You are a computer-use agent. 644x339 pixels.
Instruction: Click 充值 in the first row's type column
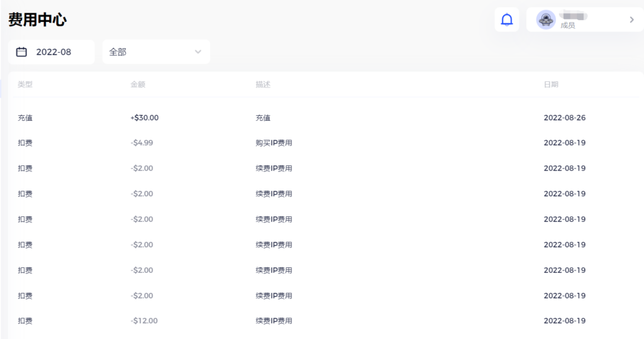tap(25, 118)
